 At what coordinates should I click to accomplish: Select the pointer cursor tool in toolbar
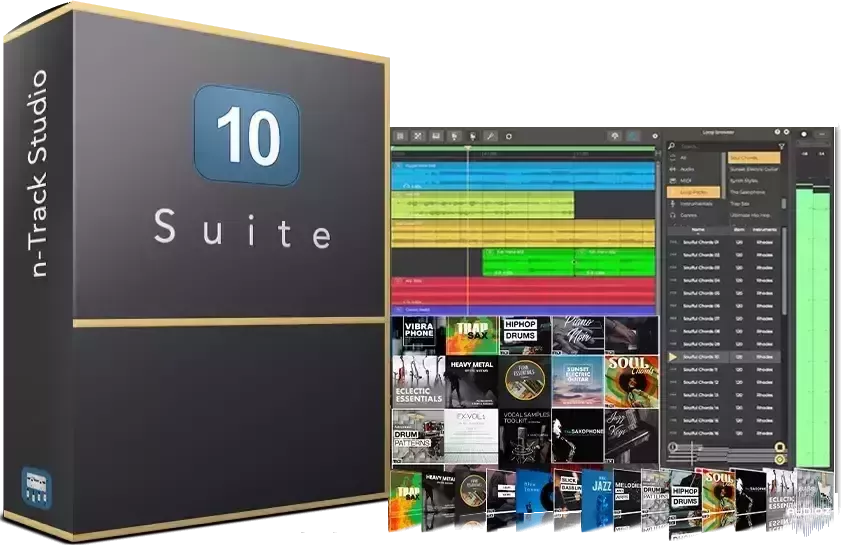pos(455,136)
